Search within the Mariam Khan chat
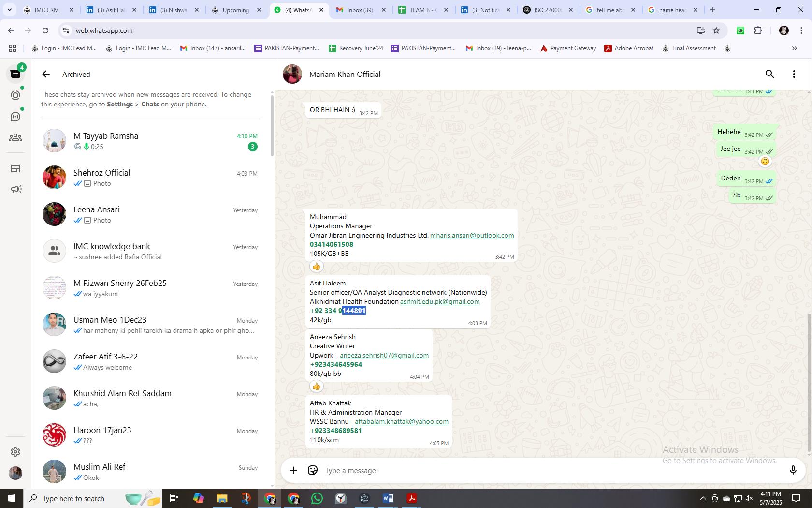812x508 pixels. [769, 74]
